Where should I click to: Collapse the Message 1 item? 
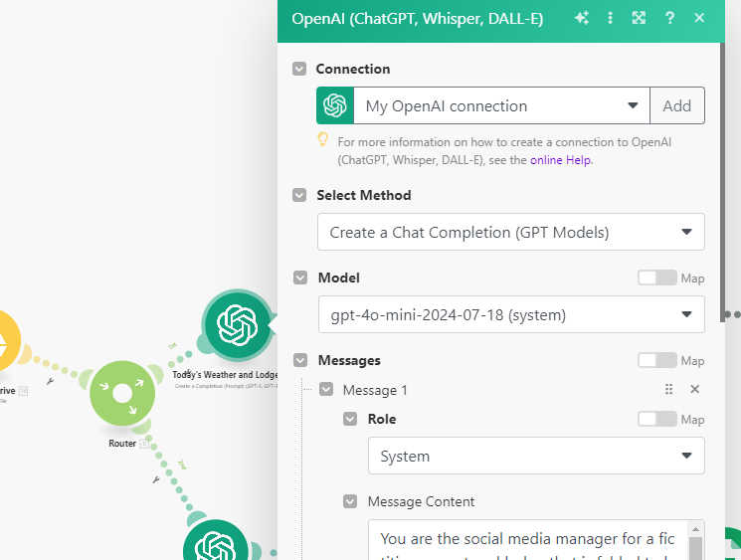pyautogui.click(x=326, y=389)
